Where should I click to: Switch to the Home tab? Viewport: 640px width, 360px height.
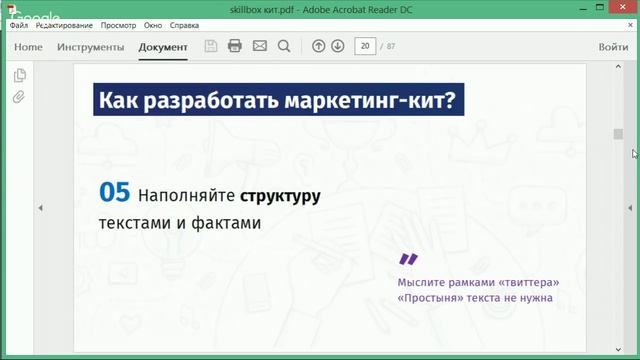tap(28, 47)
